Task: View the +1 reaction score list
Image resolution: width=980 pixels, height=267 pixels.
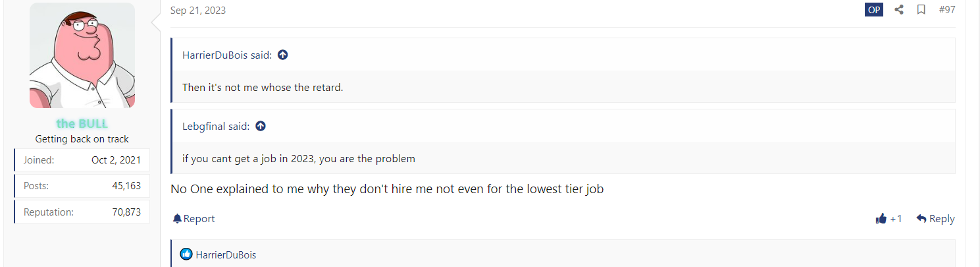Action: pyautogui.click(x=896, y=219)
